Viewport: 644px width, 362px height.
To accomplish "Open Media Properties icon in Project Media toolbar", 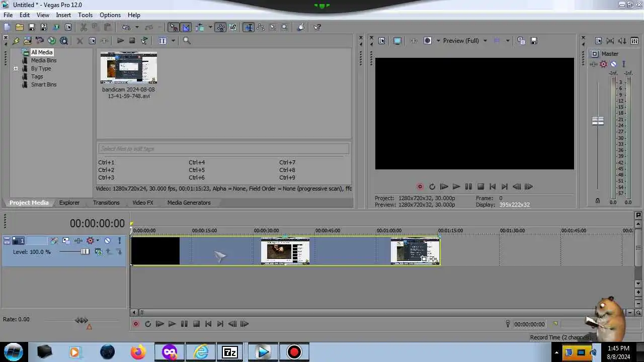I will (x=92, y=41).
